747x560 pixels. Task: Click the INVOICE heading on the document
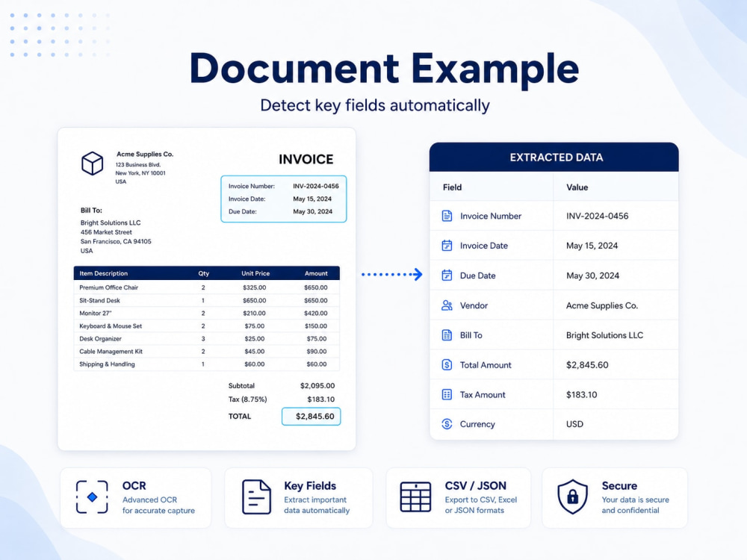306,159
